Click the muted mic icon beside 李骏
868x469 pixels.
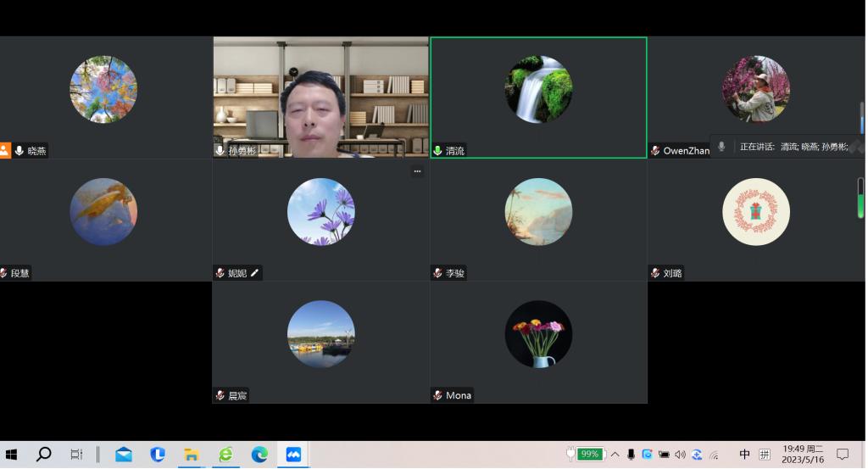(x=438, y=273)
